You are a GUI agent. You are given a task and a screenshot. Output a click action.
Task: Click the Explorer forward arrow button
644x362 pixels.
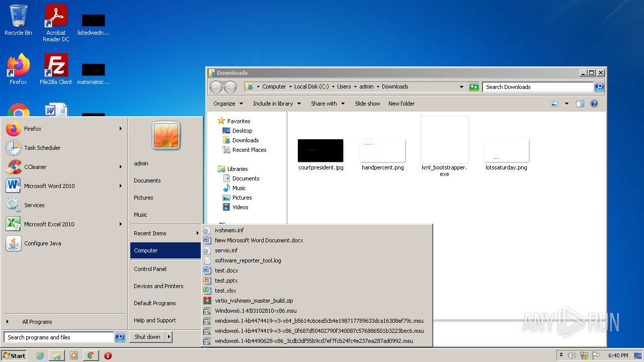coord(230,87)
